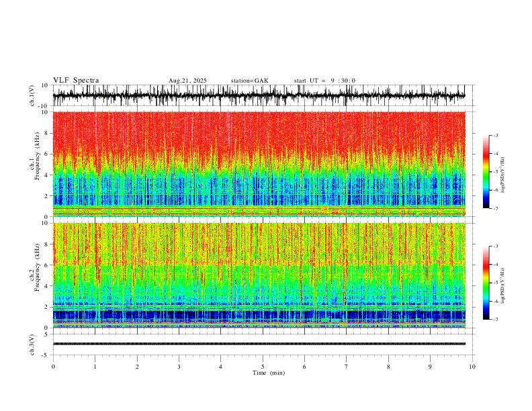532x411 pixels.
Task: Click time axis tick label '0'
Action: click(x=53, y=367)
